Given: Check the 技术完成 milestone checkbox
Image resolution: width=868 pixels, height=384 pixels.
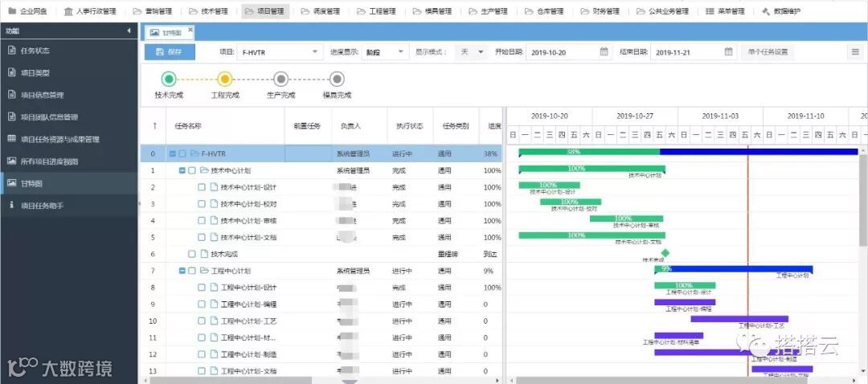Looking at the screenshot, I should click(x=192, y=254).
